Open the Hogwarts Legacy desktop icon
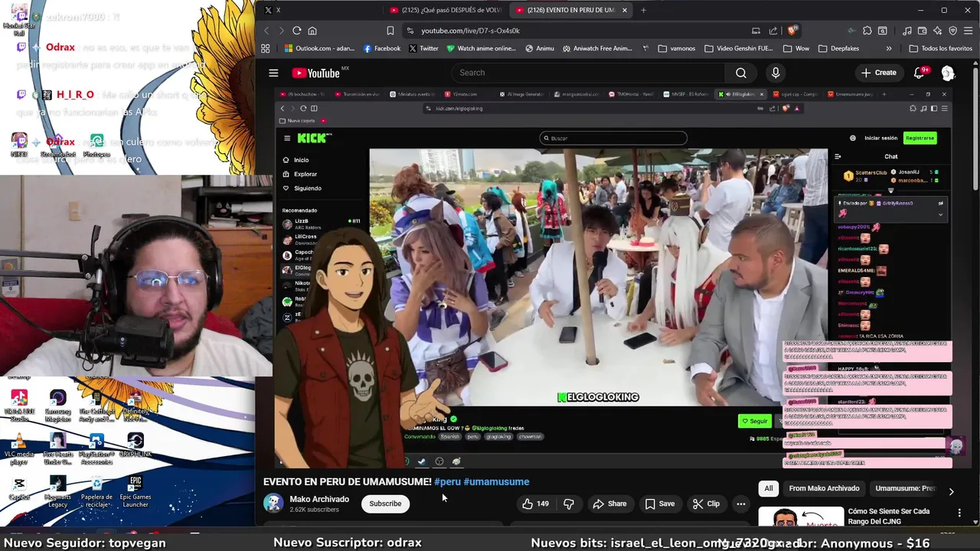Viewport: 980px width, 551px height. [57, 491]
